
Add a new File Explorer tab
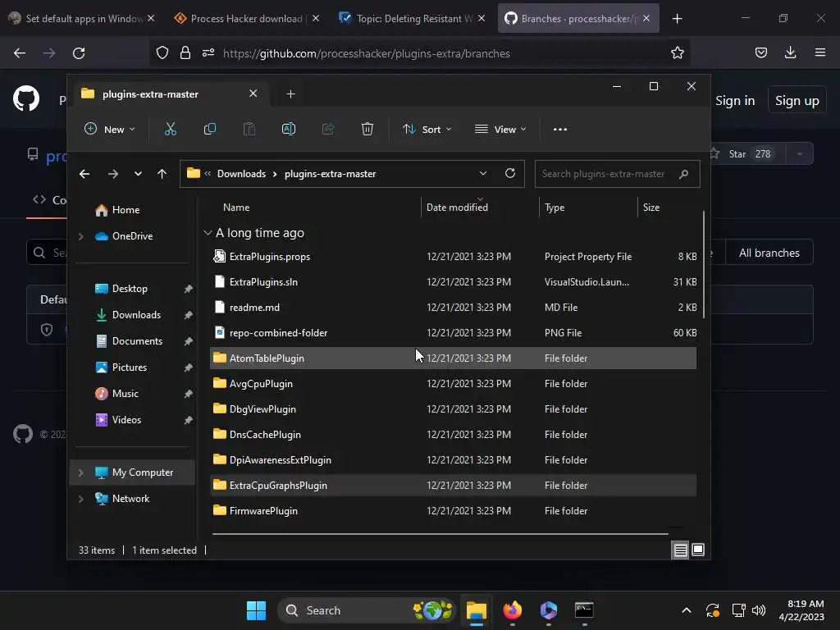click(x=290, y=94)
